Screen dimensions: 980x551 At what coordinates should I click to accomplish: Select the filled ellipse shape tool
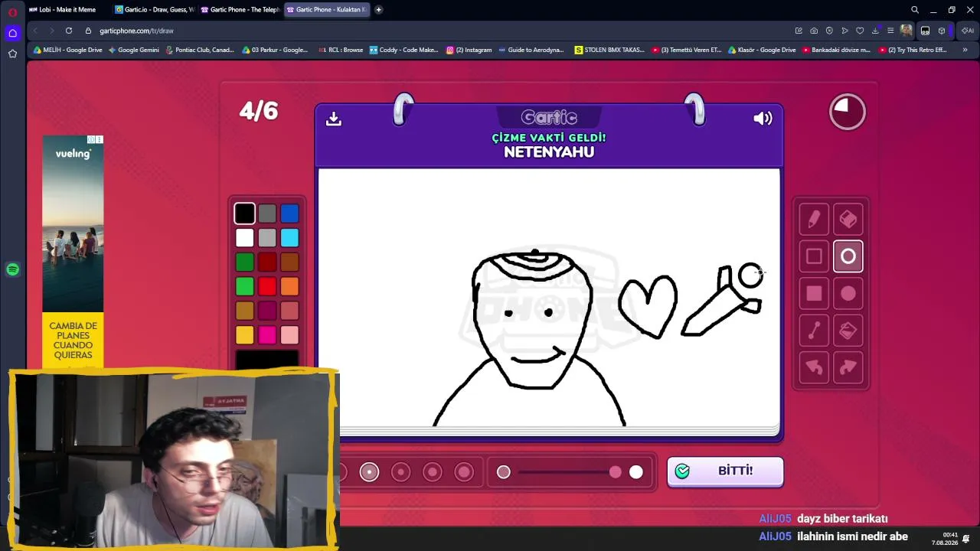coord(848,293)
